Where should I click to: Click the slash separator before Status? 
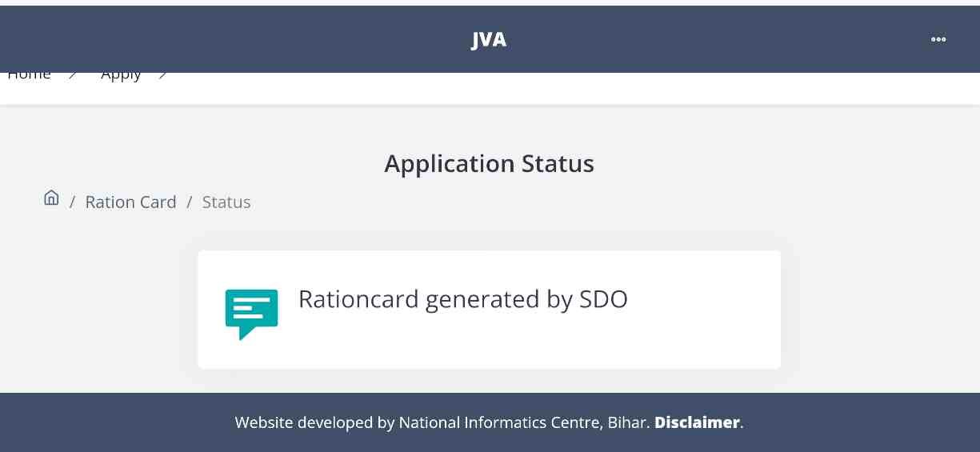point(190,202)
